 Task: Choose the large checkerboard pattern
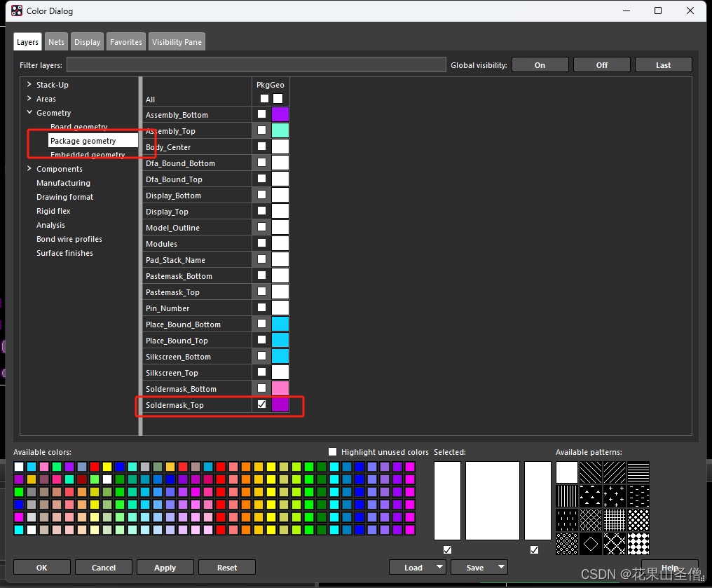(638, 544)
